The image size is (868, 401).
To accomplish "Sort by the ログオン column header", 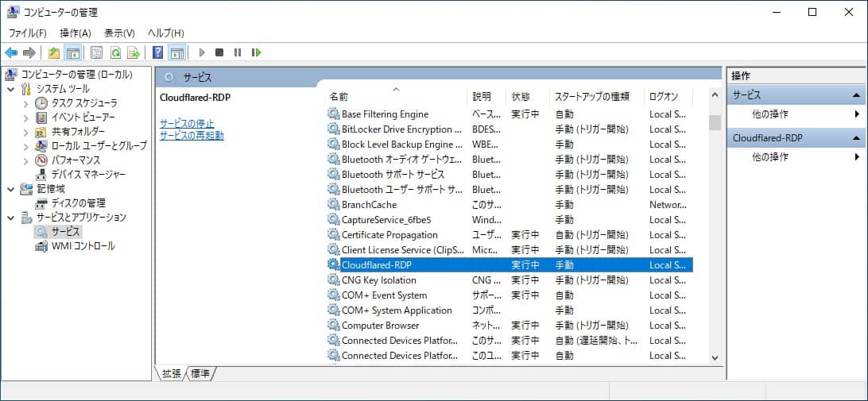I will (668, 96).
